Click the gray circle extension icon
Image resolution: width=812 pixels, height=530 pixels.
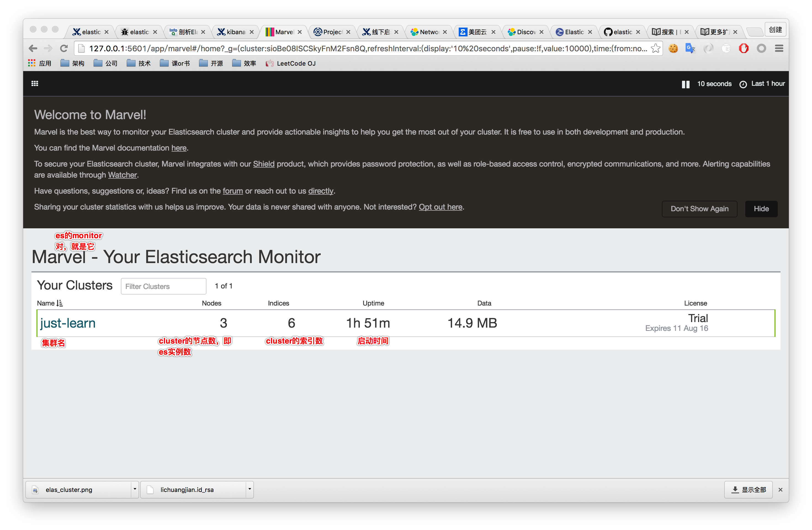click(761, 49)
